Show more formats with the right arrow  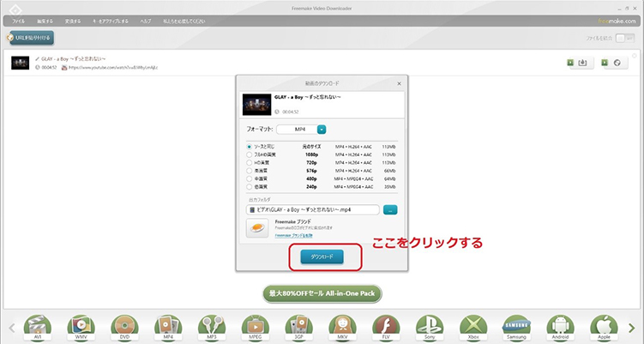pyautogui.click(x=632, y=328)
